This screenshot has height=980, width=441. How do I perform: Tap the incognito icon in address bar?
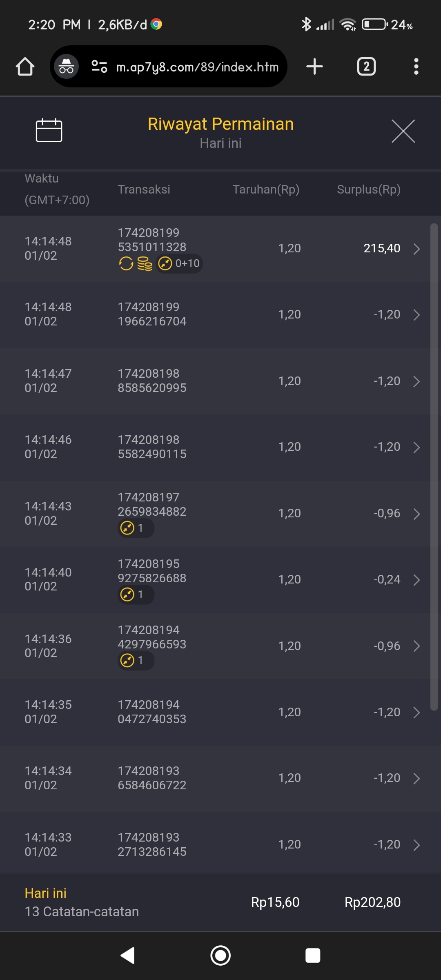coord(66,67)
